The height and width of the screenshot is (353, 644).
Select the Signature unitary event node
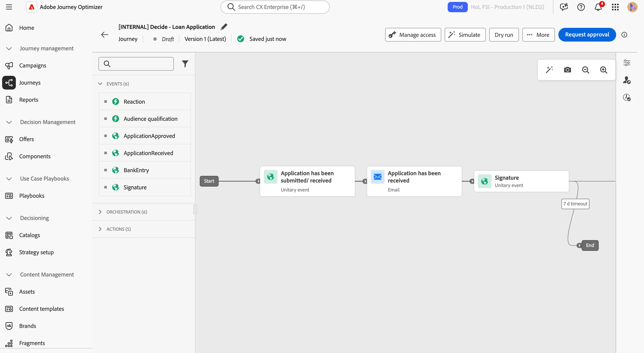click(x=521, y=181)
